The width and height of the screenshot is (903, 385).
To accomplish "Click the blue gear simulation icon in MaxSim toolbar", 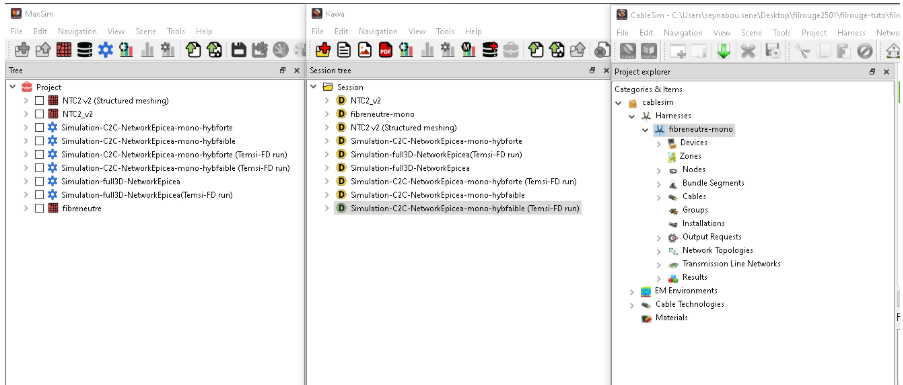I will [x=105, y=50].
